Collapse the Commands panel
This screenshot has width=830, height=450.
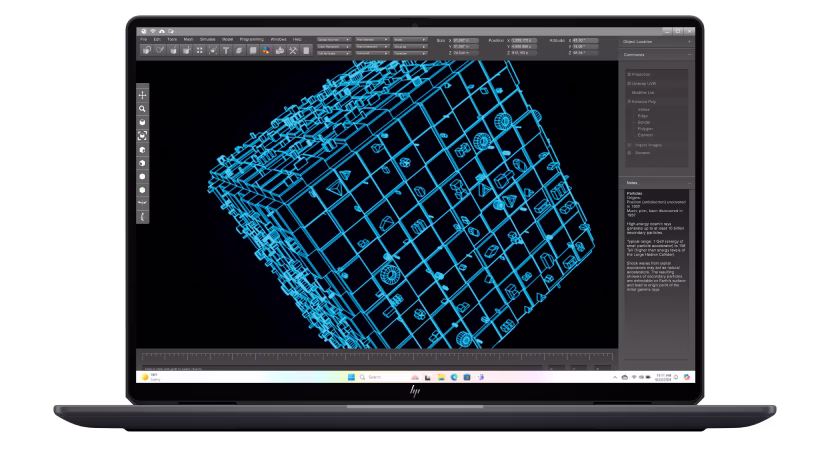(x=690, y=55)
